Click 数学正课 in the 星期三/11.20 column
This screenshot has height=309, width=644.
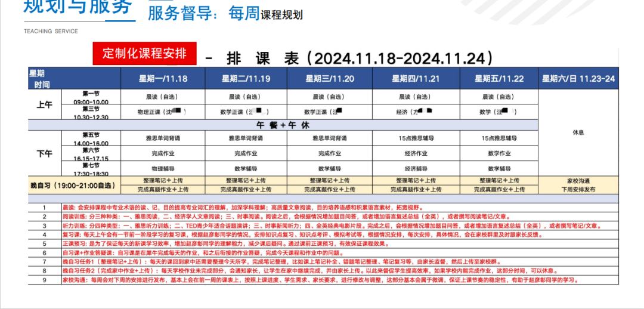pyautogui.click(x=330, y=112)
